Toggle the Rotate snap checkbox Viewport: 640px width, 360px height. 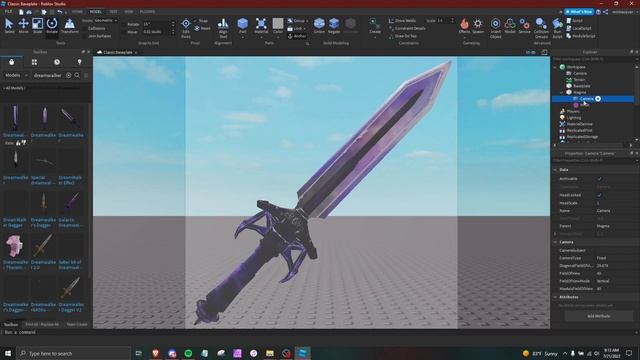click(124, 24)
